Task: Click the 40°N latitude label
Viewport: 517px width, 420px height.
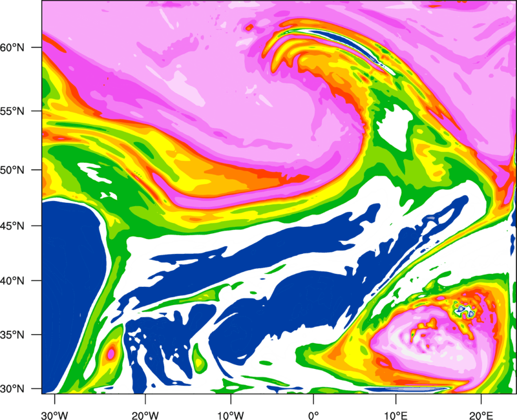Action: (x=12, y=281)
